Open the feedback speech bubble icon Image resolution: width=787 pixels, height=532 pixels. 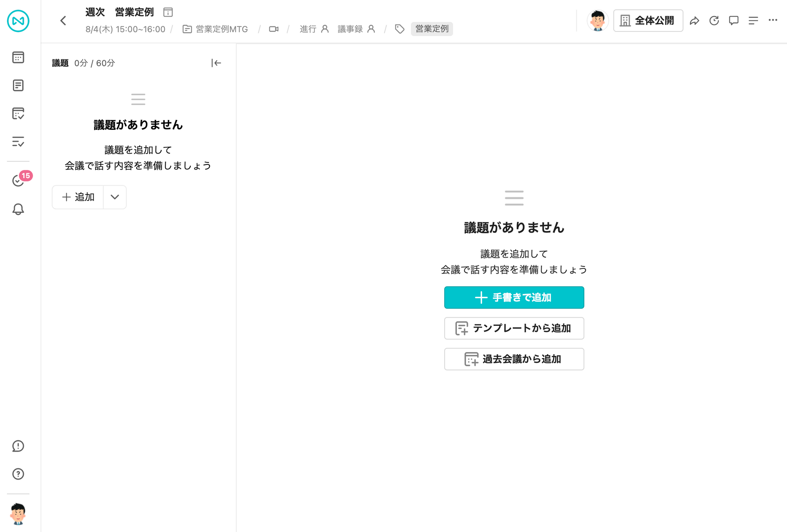click(18, 446)
